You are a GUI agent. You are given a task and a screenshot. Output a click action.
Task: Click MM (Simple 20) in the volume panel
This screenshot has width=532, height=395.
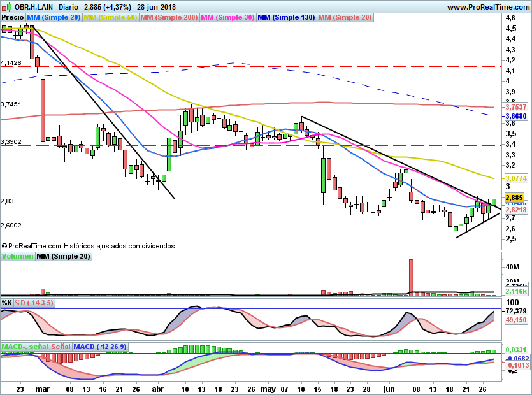[63, 256]
